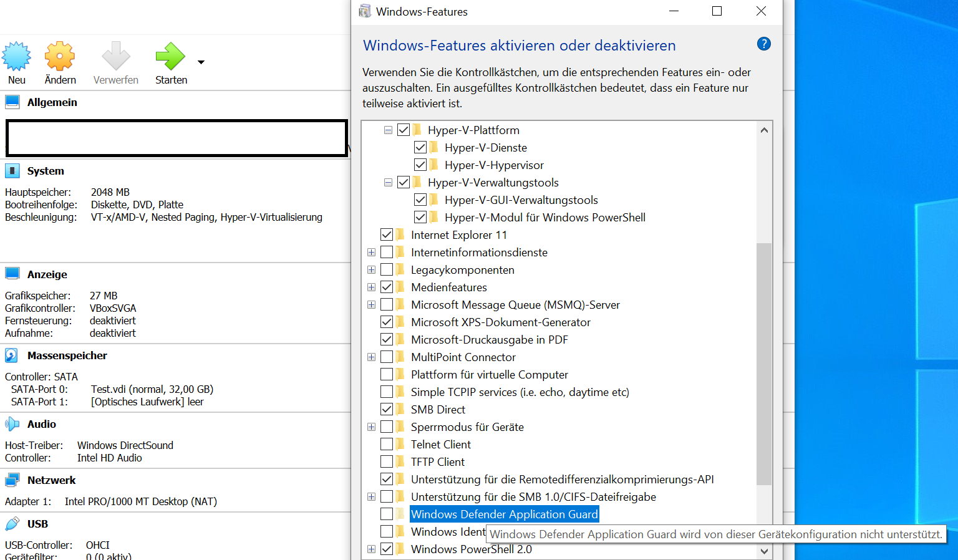Click folder icon beside Hyper-V-Plattform
The image size is (958, 560).
point(417,130)
